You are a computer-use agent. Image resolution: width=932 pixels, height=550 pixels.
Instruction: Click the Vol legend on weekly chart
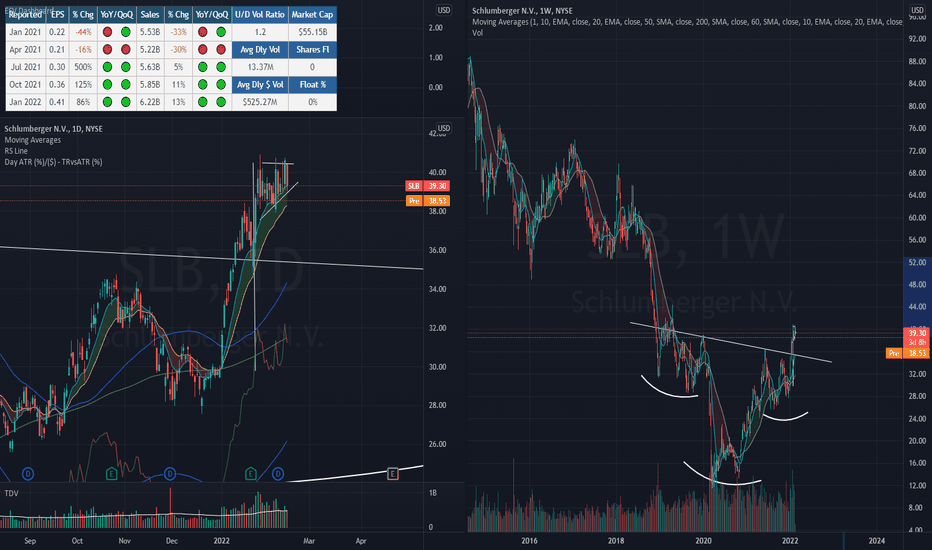tap(477, 33)
